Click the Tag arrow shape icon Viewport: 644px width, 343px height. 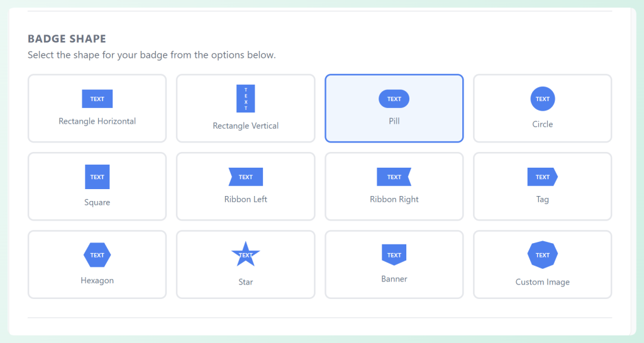542,177
